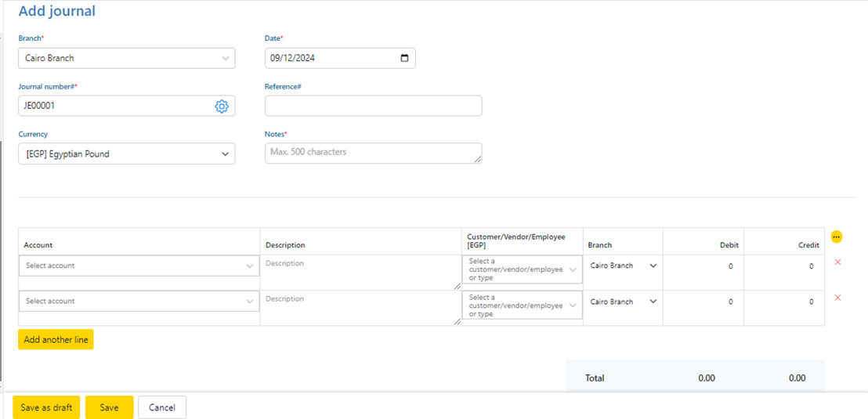Click the yellow three-dots table options icon
Screen dimensions: 868x419
click(837, 237)
